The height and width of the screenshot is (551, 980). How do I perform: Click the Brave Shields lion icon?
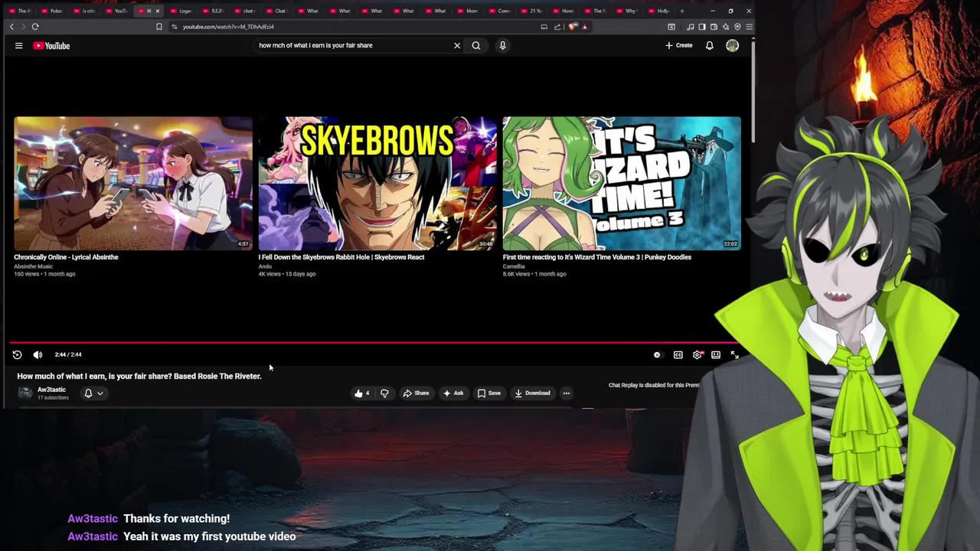tap(572, 27)
